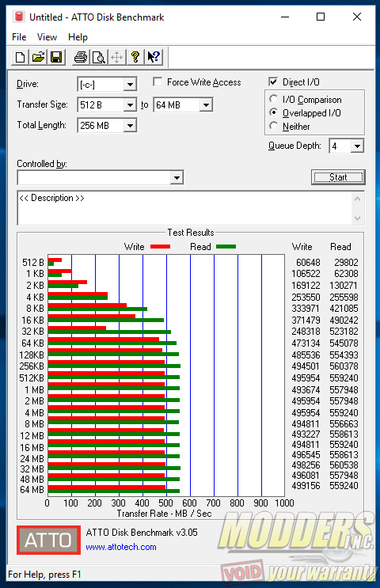
Task: Select I/O Comparison radio button
Action: tap(273, 99)
